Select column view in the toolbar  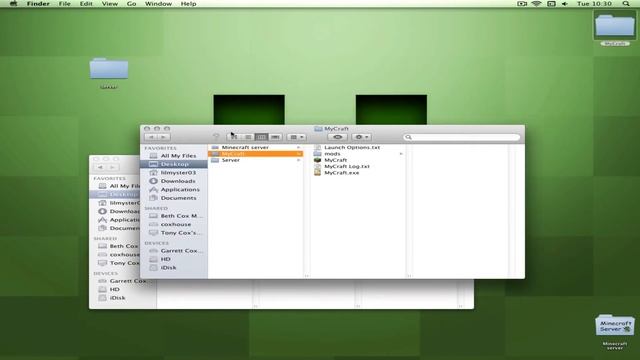[x=261, y=137]
